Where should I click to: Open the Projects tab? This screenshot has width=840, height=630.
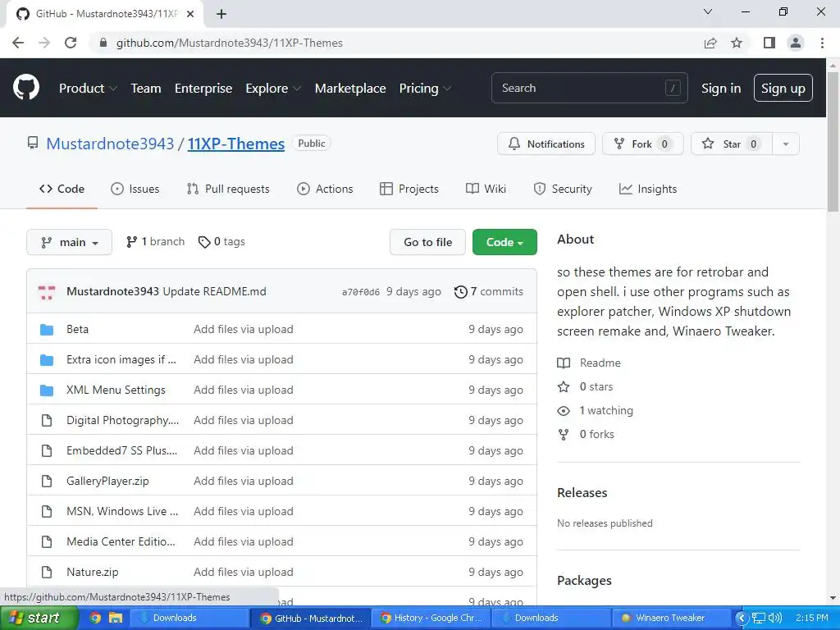(x=409, y=189)
